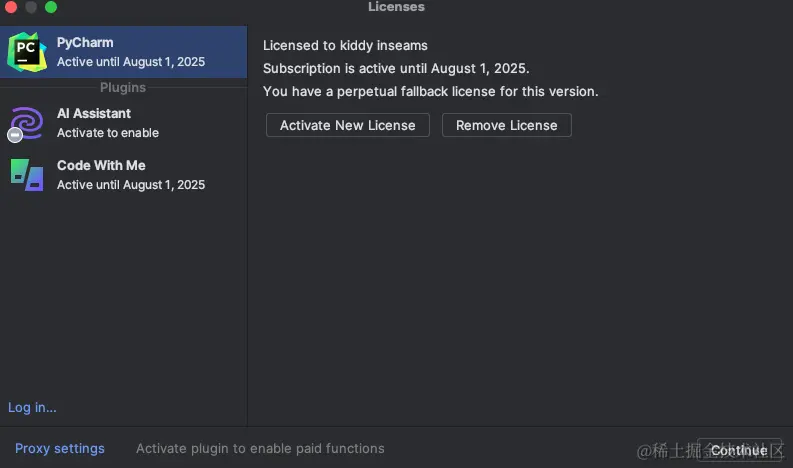
Task: Open Proxy settings link
Action: point(60,448)
